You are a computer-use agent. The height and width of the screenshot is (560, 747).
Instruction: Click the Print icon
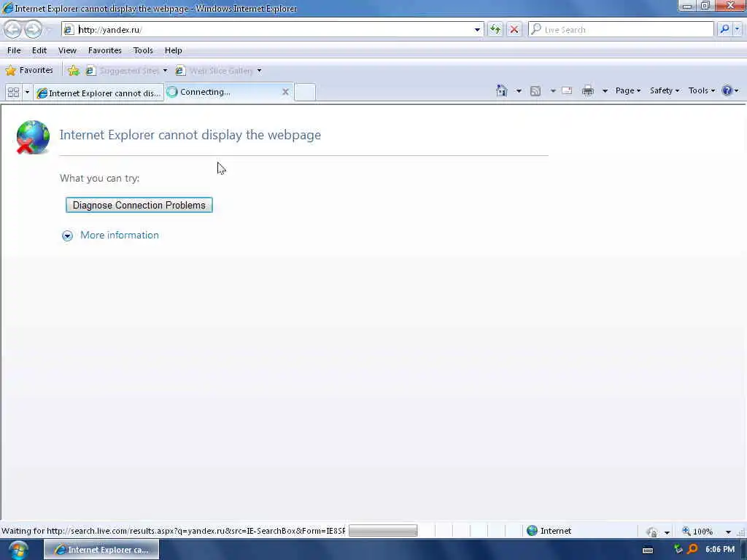pos(588,90)
